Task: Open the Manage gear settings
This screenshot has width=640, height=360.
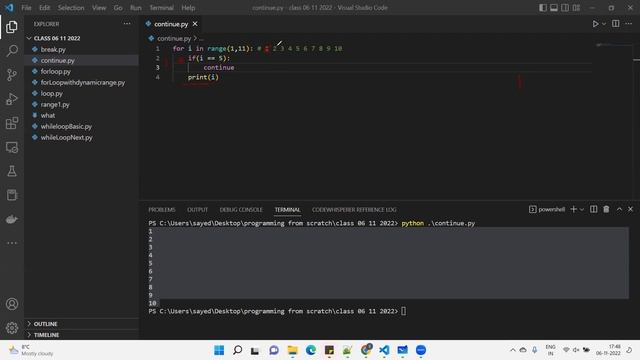Action: click(x=12, y=328)
